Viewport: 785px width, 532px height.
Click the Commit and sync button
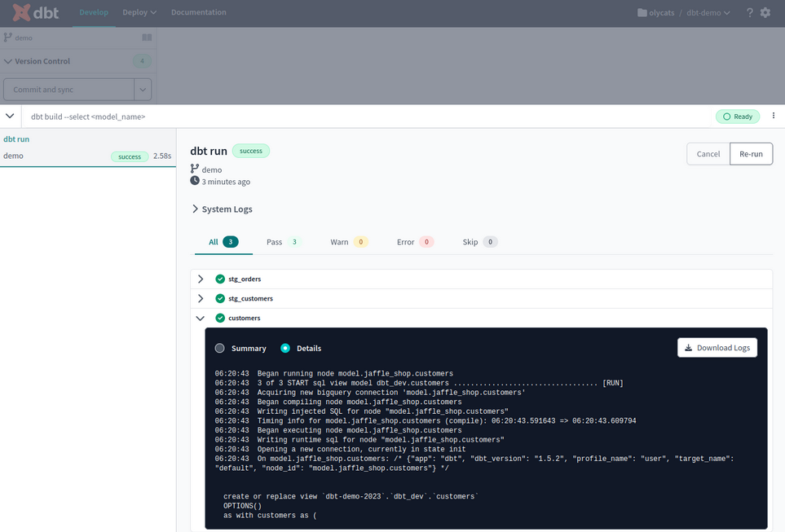tap(69, 90)
